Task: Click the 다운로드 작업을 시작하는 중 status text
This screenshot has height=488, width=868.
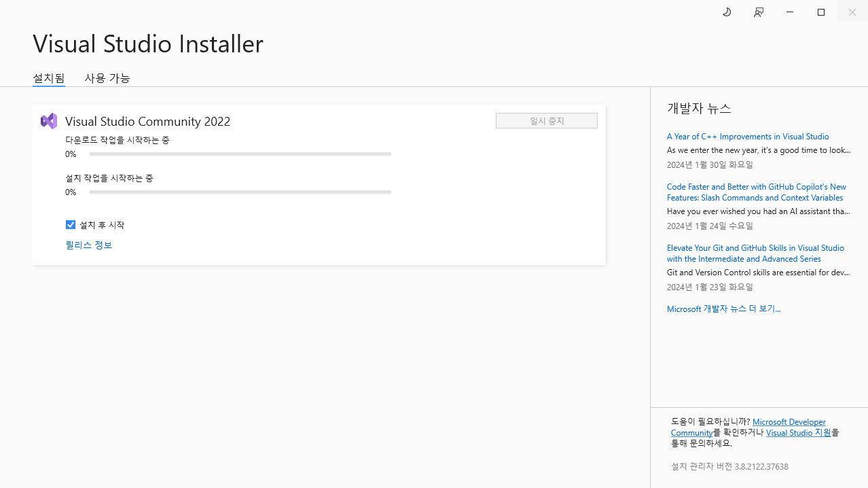Action: (x=117, y=140)
